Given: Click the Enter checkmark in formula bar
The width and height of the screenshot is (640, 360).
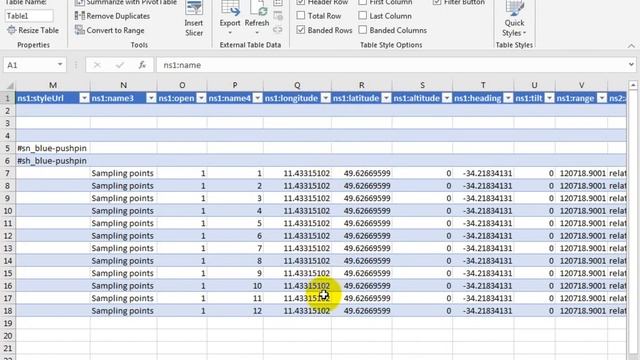Looking at the screenshot, I should (120, 65).
